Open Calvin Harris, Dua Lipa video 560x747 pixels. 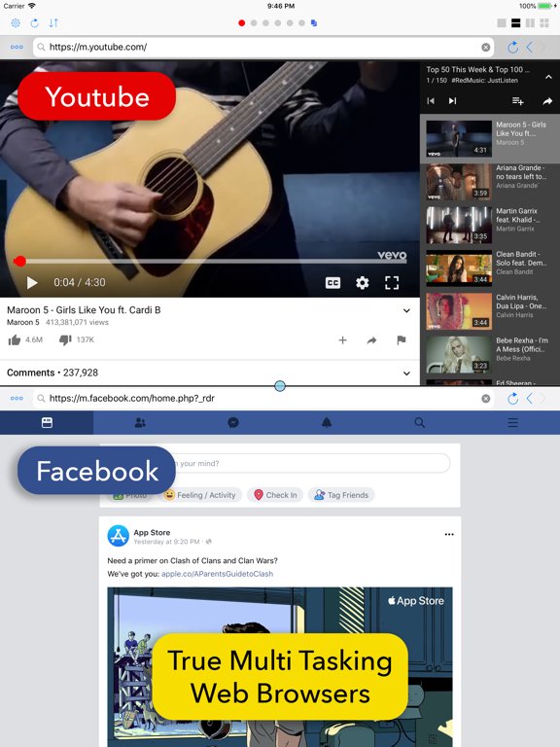pos(490,311)
